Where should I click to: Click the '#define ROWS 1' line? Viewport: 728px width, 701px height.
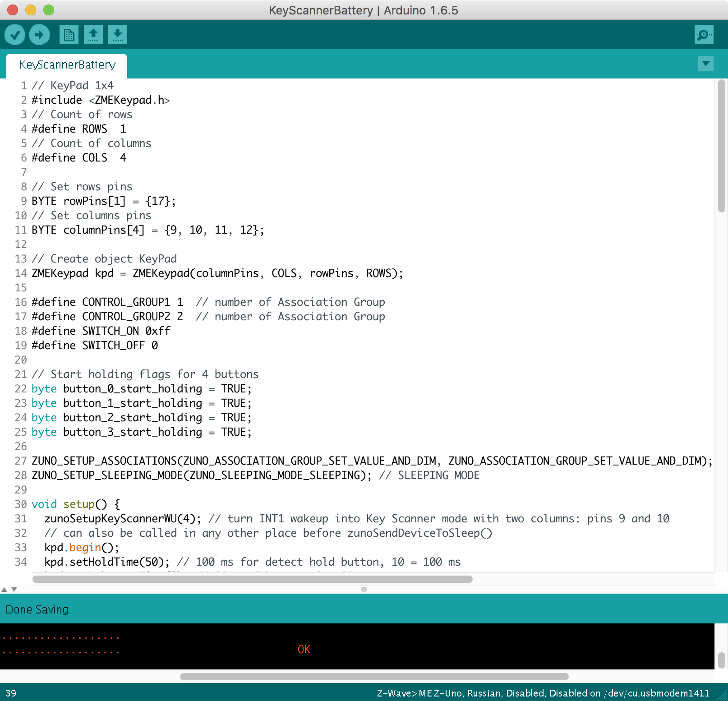[79, 129]
